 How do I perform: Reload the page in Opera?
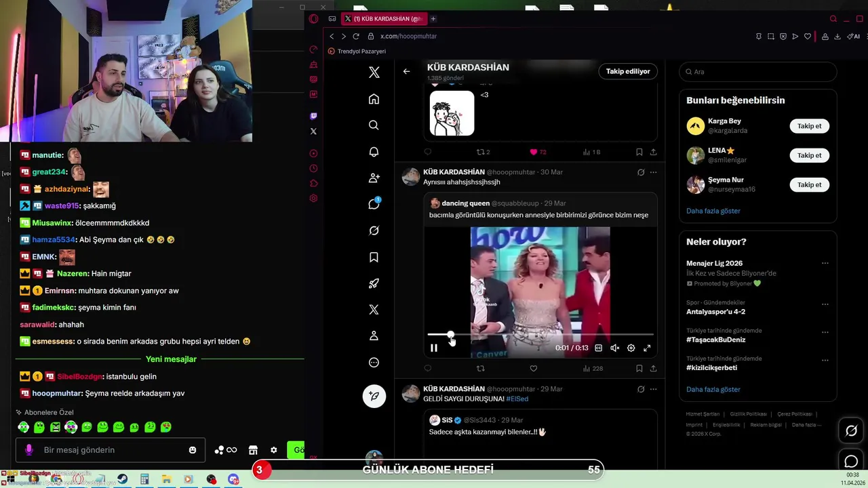point(355,36)
